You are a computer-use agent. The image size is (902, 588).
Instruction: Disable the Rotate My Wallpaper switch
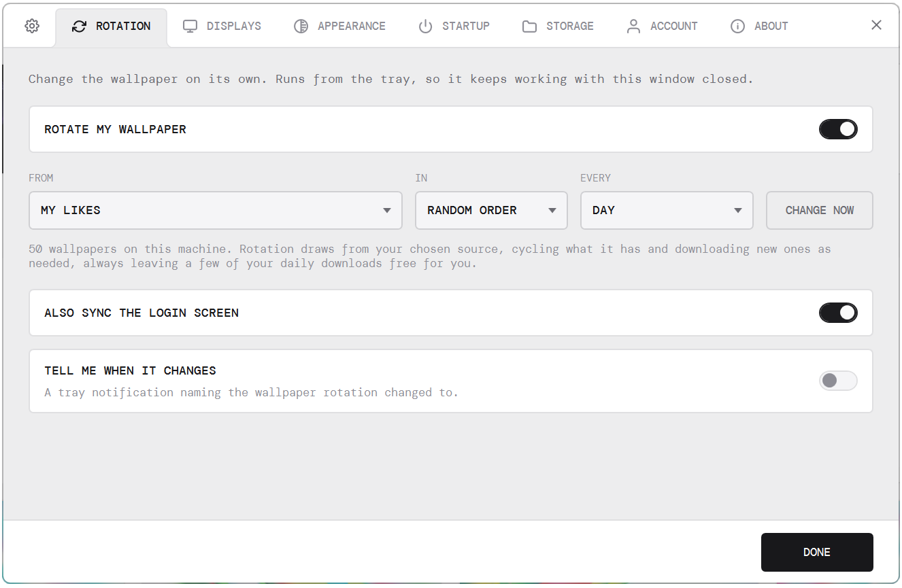(838, 129)
